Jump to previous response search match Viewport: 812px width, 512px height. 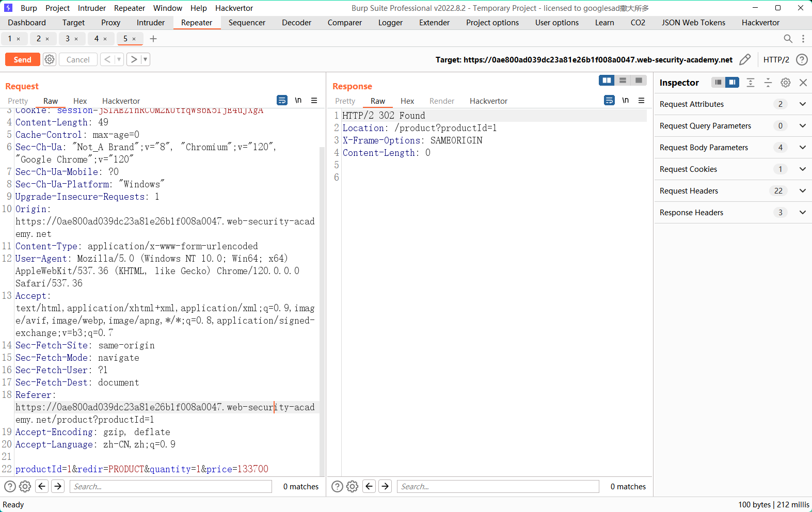tap(370, 486)
